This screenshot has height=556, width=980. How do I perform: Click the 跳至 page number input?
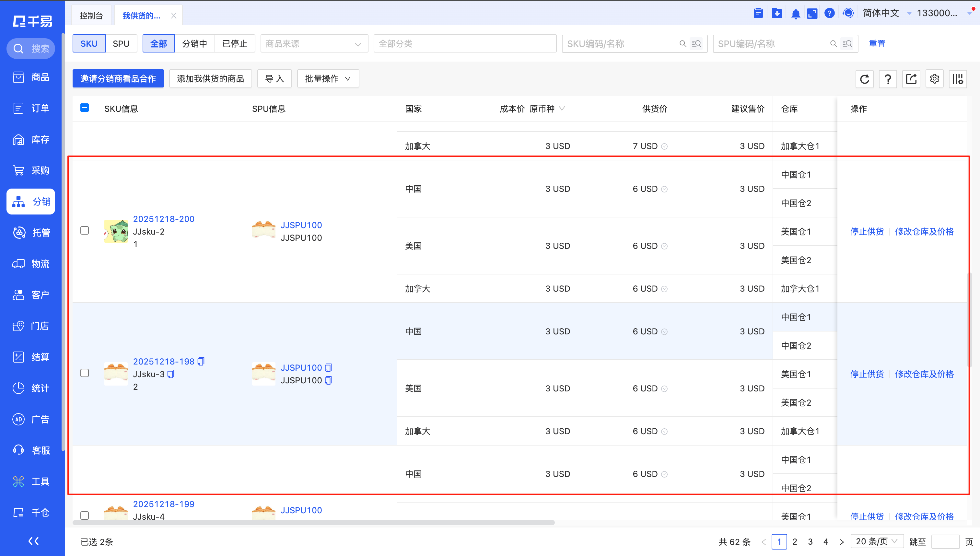coord(945,541)
